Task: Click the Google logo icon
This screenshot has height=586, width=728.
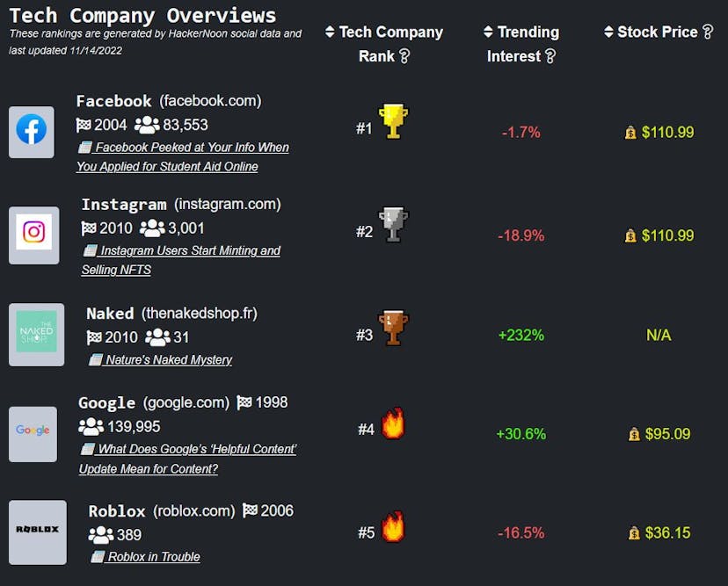Action: pos(33,433)
